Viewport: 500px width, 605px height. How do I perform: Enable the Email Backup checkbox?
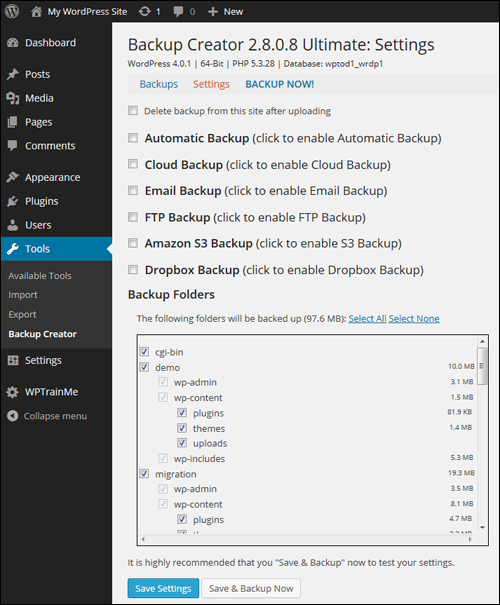(133, 190)
